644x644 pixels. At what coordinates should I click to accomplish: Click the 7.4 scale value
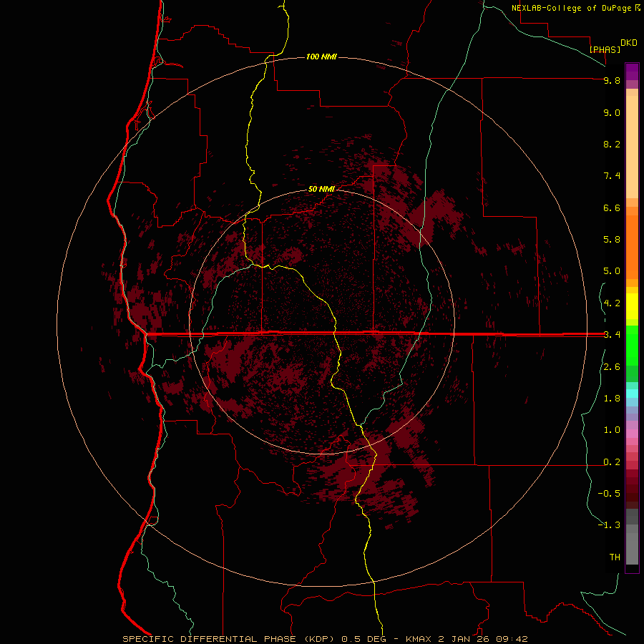pyautogui.click(x=612, y=176)
